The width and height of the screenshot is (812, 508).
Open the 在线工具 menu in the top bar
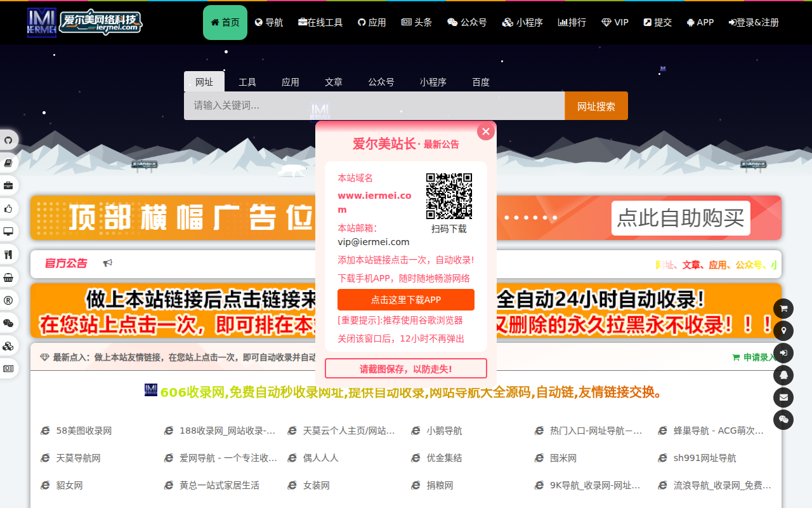[320, 22]
